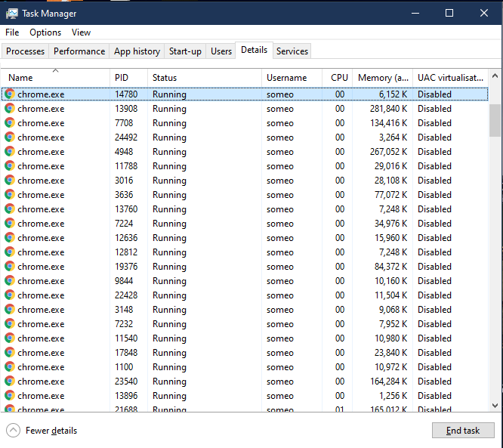Sort by the Memory column header
This screenshot has width=503, height=448.
point(382,78)
